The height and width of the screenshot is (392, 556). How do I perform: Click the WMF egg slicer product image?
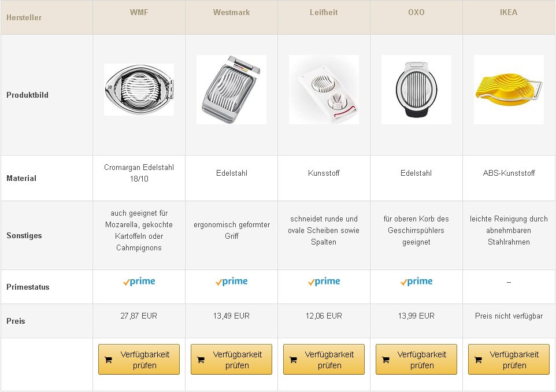(x=139, y=90)
